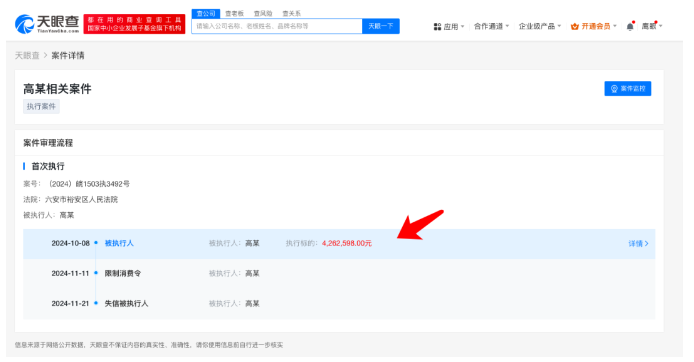Screen dimensions: 694x362
Task: Expand the 合作通道 dropdown
Action: coord(491,26)
